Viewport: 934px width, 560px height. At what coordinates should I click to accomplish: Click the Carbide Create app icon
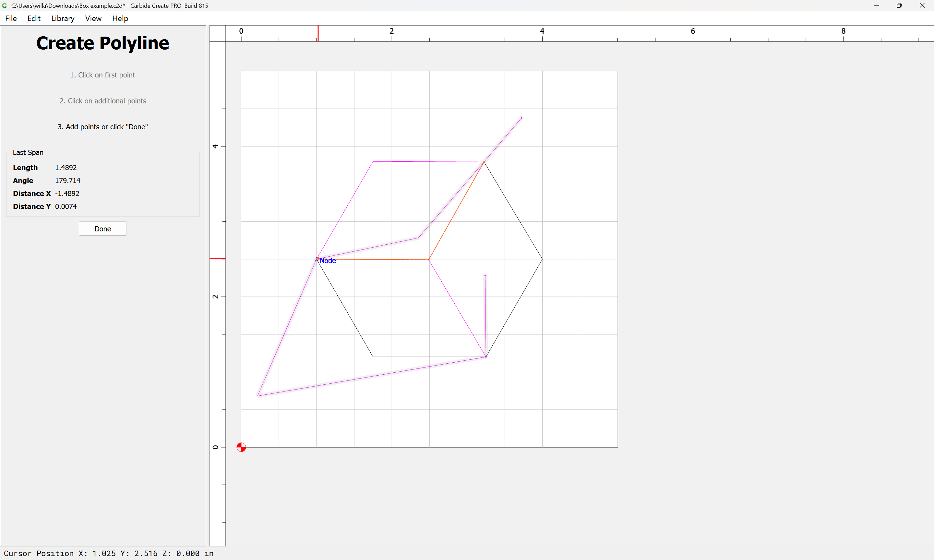coord(5,6)
